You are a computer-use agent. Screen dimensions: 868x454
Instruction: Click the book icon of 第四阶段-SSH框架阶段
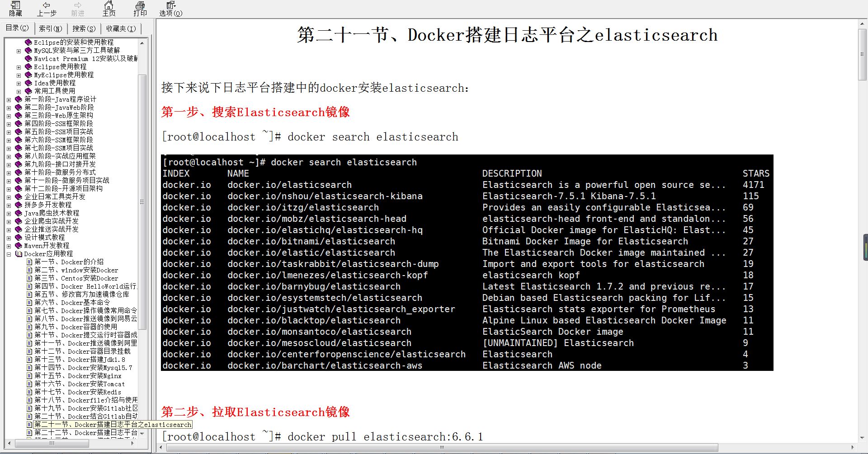19,123
